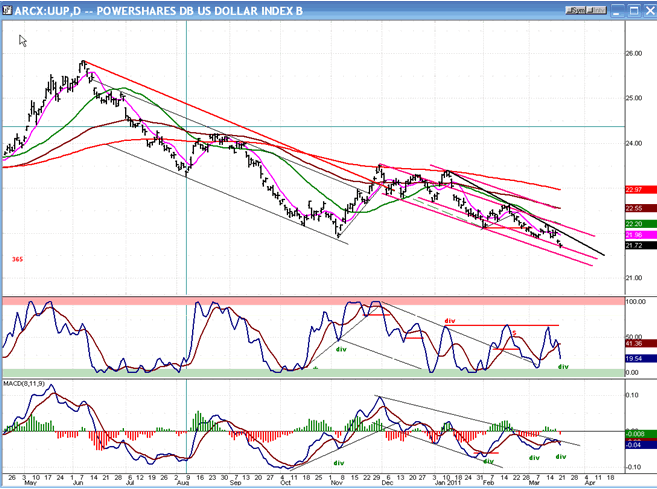Click the May month label on date axis
657x489 pixels.
pos(30,483)
